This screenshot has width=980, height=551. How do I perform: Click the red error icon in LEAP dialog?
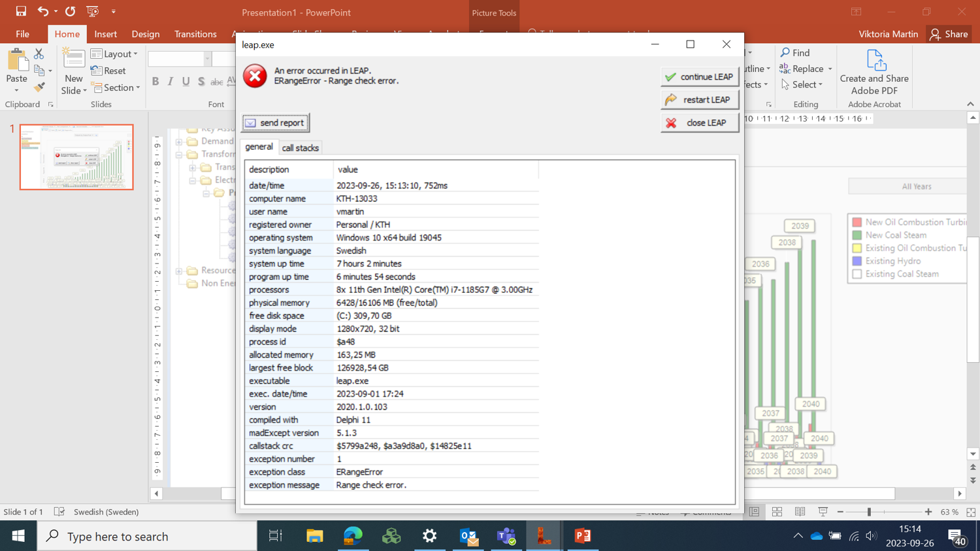pyautogui.click(x=255, y=76)
